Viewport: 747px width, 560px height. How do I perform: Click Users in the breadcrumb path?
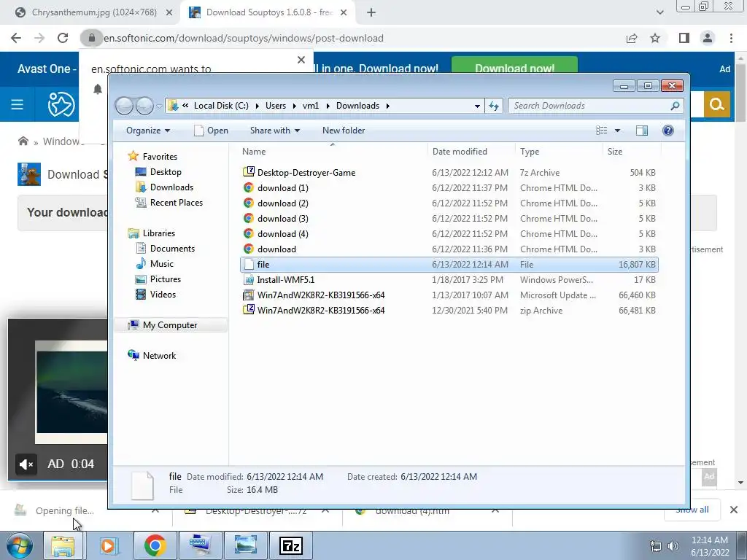click(276, 106)
